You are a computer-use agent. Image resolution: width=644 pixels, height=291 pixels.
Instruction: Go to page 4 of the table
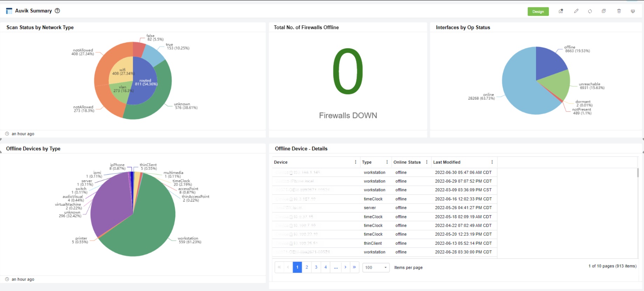click(x=326, y=267)
